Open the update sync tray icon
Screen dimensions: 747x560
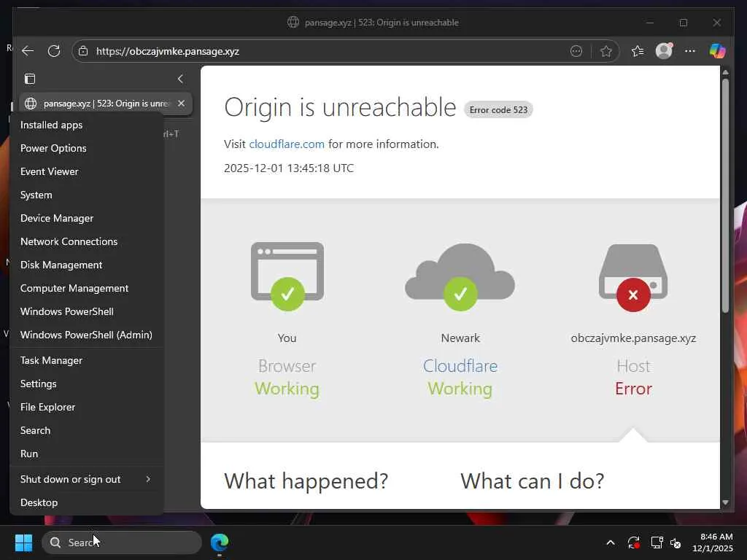(x=634, y=542)
